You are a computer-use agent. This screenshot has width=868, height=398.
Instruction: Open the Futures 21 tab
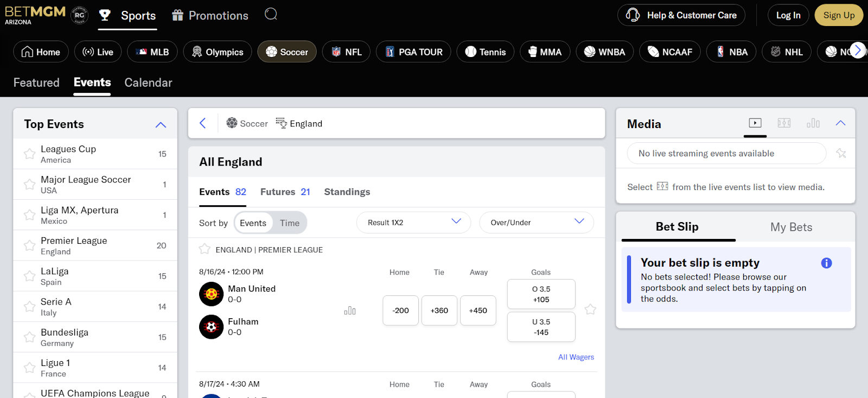pos(285,192)
